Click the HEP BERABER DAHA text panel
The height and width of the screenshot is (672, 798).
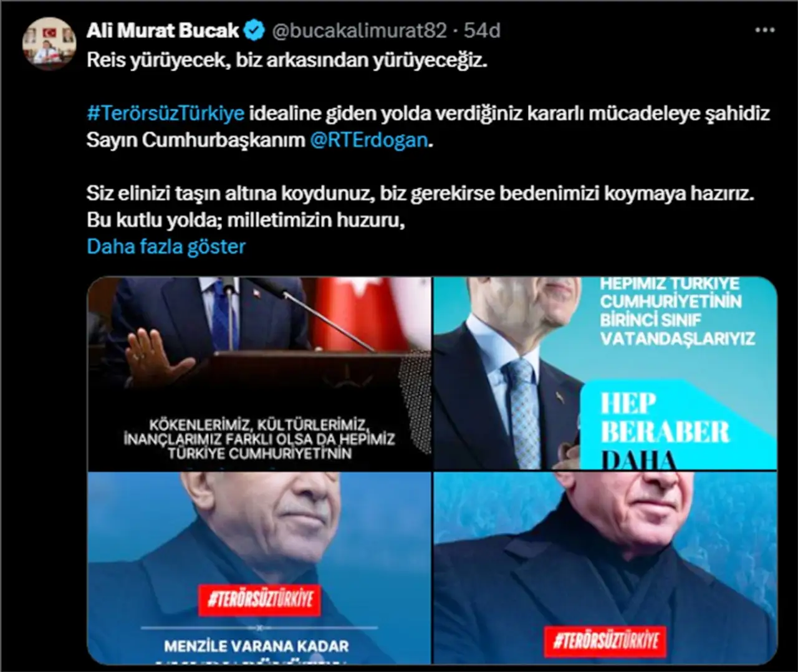[678, 425]
